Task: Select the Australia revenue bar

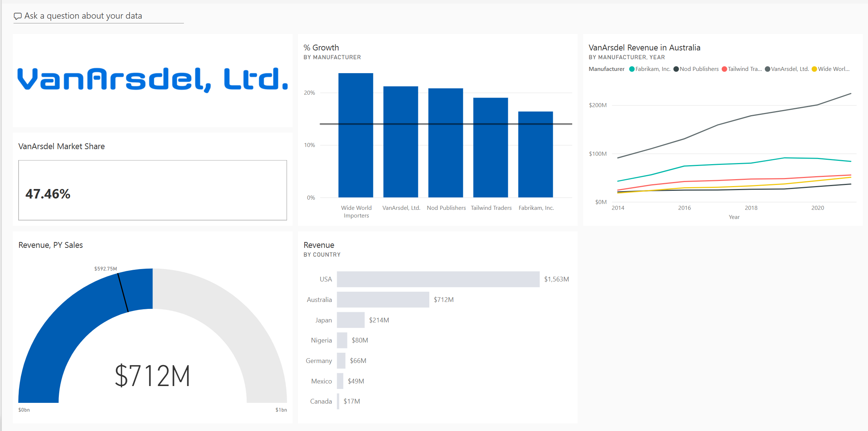Action: click(x=382, y=300)
